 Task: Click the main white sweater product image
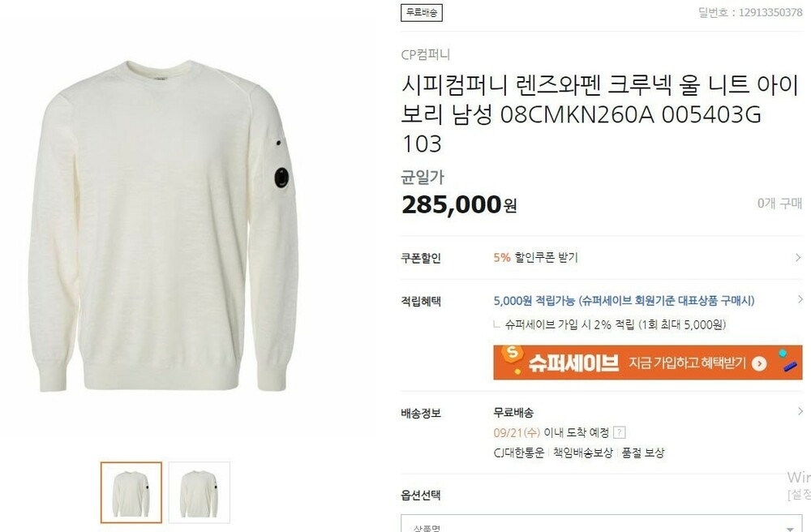point(164,226)
